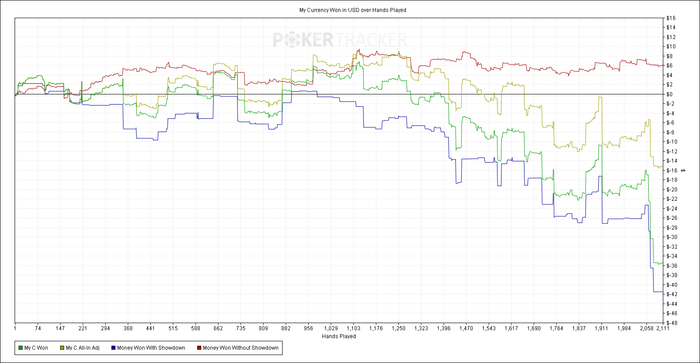Click the x-axis tick label '221'

[83, 329]
